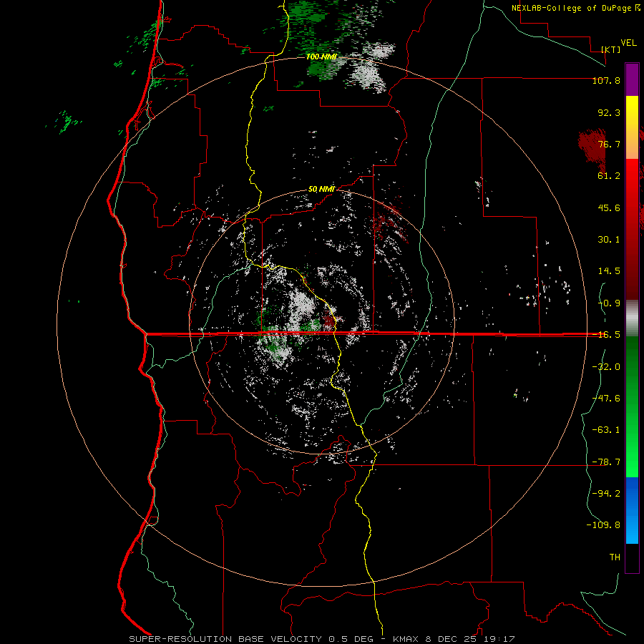This screenshot has width=644, height=644.
Task: Click the 76.7 velocity scale value
Action: pos(609,144)
